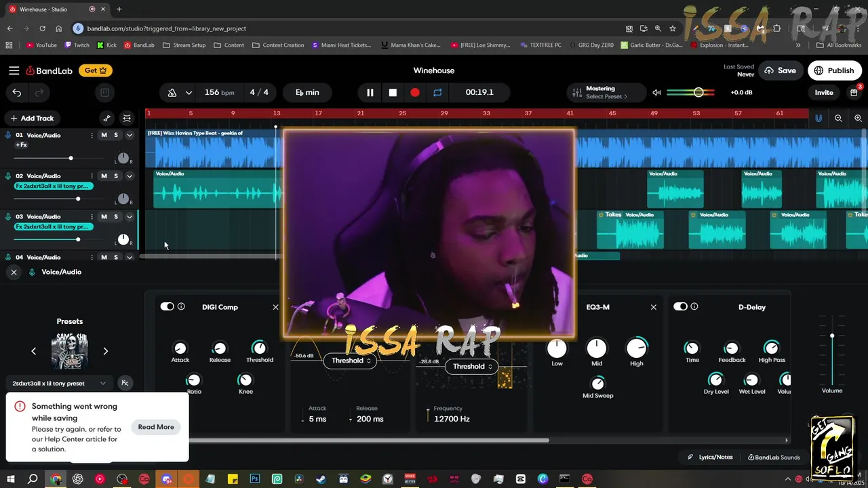Remove the DIGI Comp effect
The height and width of the screenshot is (488, 868).
click(275, 307)
